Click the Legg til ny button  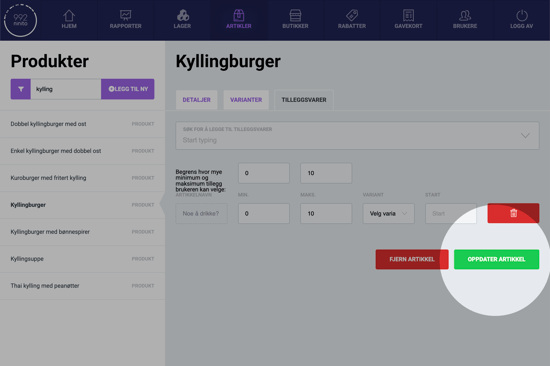tap(128, 89)
